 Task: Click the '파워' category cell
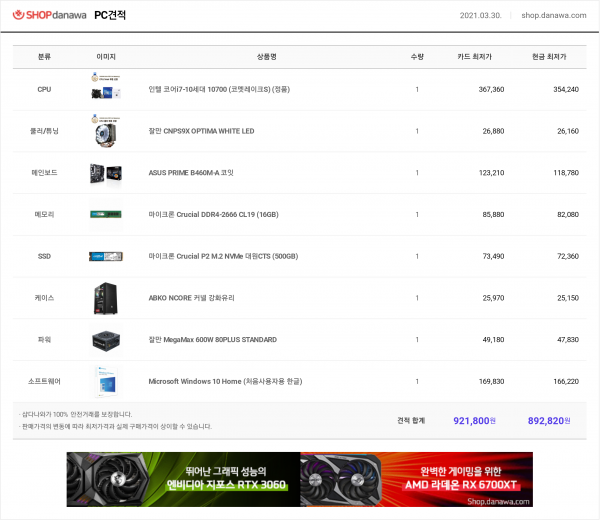tap(44, 340)
